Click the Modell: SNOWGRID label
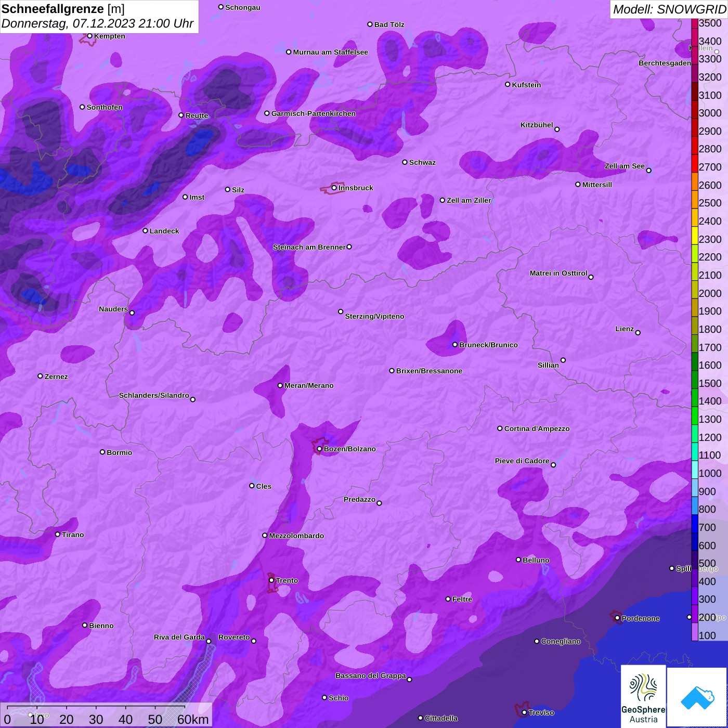The image size is (728, 728). (669, 9)
